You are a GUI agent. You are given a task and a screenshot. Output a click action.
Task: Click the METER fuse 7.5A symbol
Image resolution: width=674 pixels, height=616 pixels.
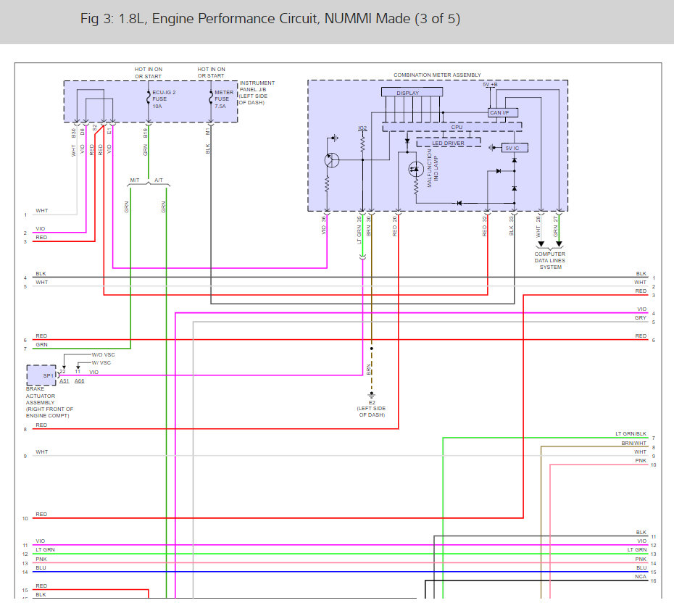pos(211,98)
